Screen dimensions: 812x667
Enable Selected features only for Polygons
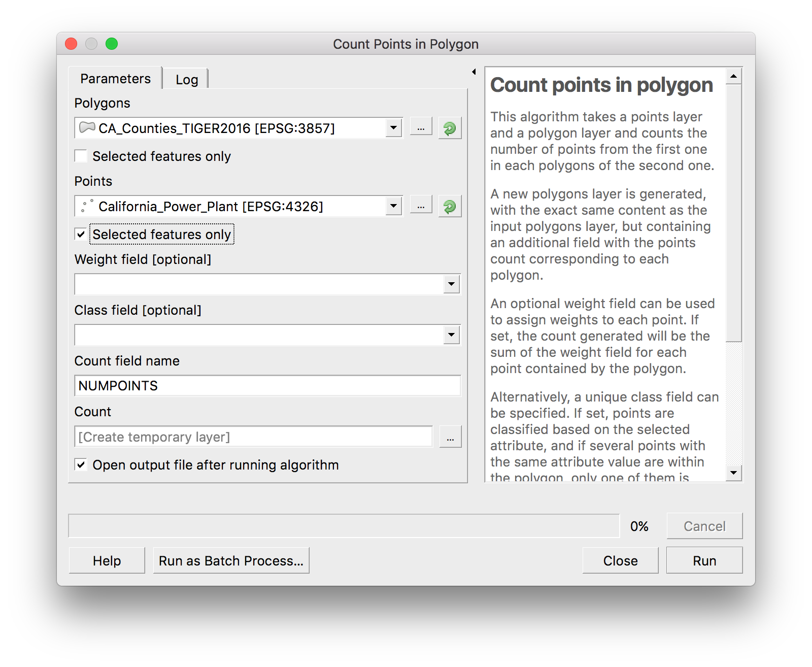[81, 156]
